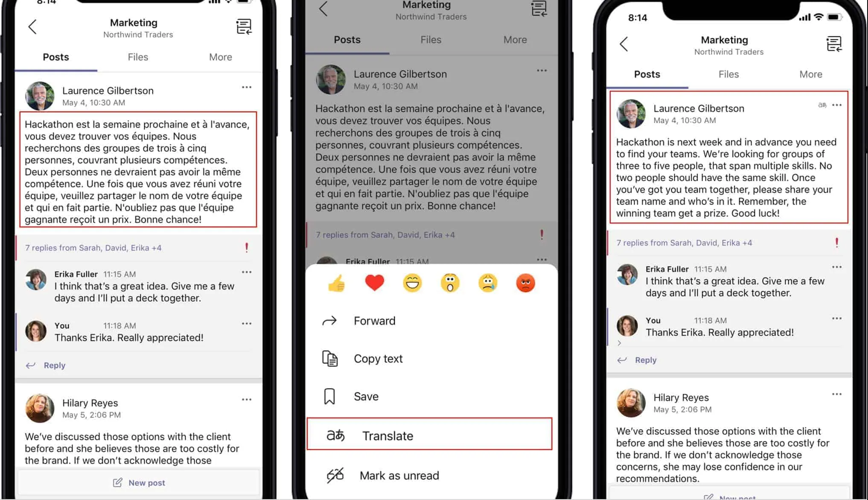The height and width of the screenshot is (500, 868).
Task: React with sad emoji in context menu
Action: [489, 284]
